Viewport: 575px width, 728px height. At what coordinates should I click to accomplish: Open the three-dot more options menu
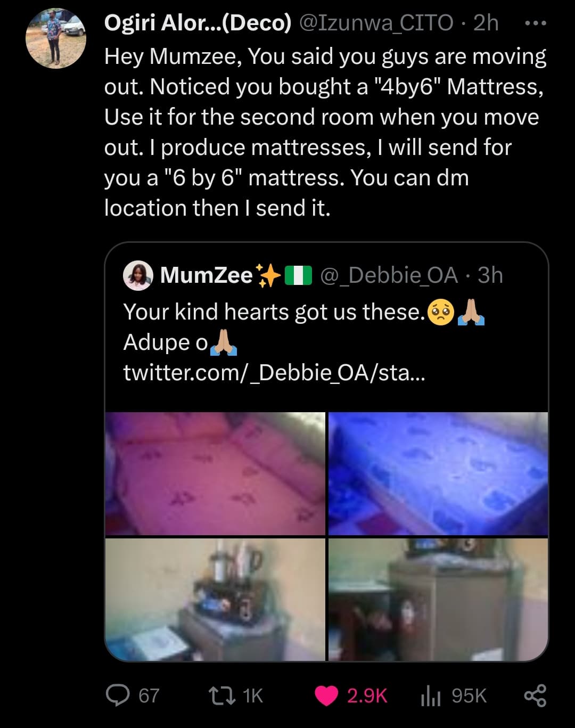click(535, 23)
